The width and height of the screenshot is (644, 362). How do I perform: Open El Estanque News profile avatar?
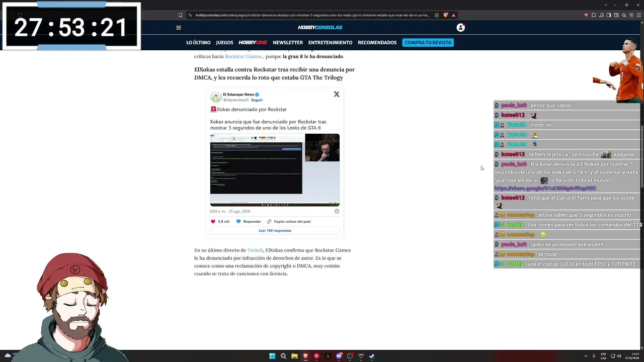(216, 97)
